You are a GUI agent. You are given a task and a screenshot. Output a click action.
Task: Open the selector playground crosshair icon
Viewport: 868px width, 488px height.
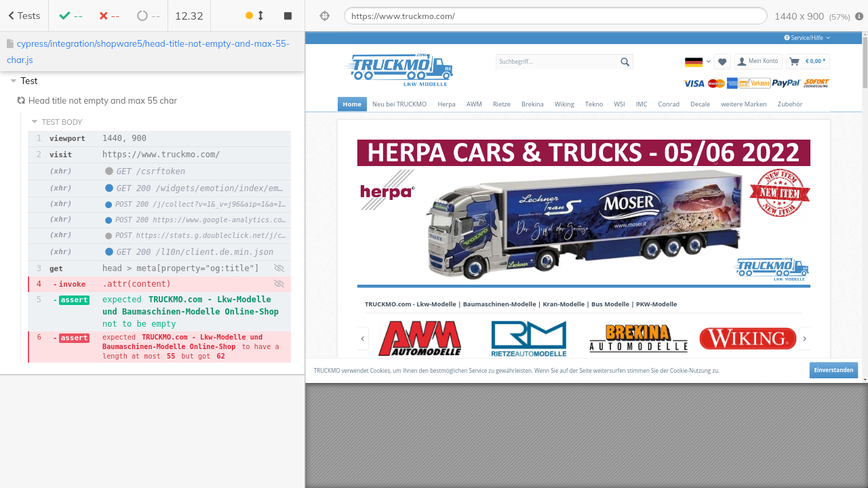click(324, 16)
